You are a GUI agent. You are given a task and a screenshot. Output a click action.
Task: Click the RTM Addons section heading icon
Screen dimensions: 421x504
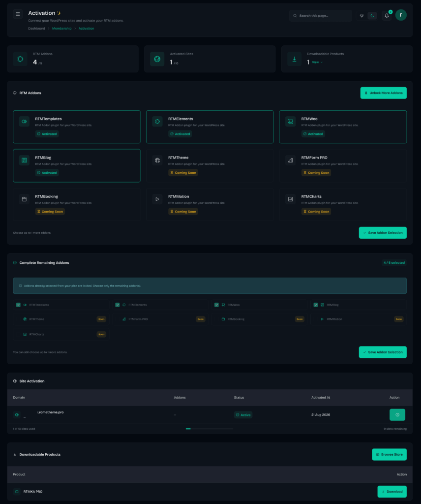[15, 93]
